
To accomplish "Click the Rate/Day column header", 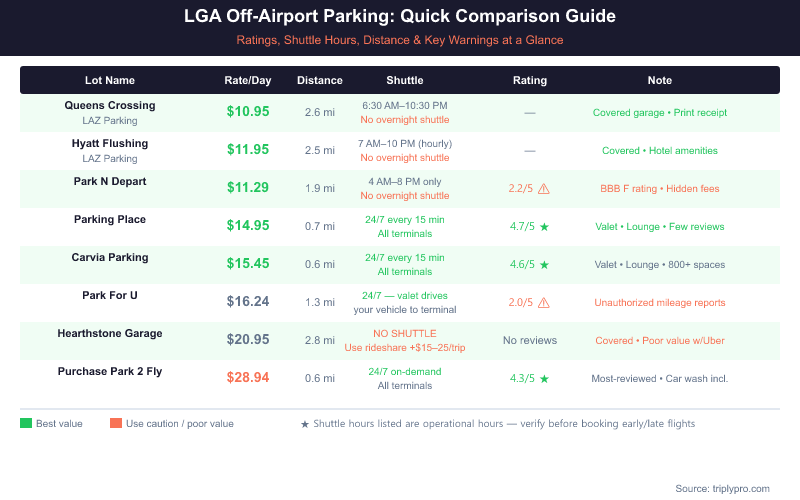I will [x=248, y=80].
